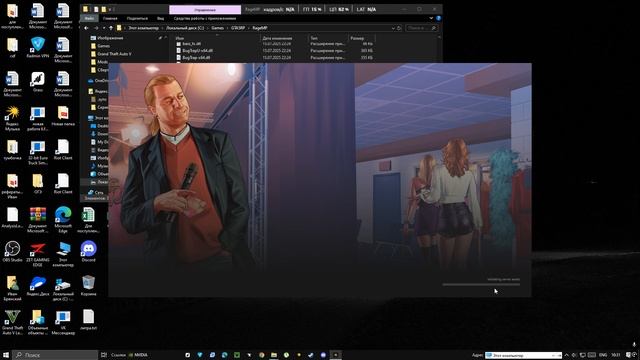
Task: Open Яндекс Музыка desktop shortcut
Action: 12,118
